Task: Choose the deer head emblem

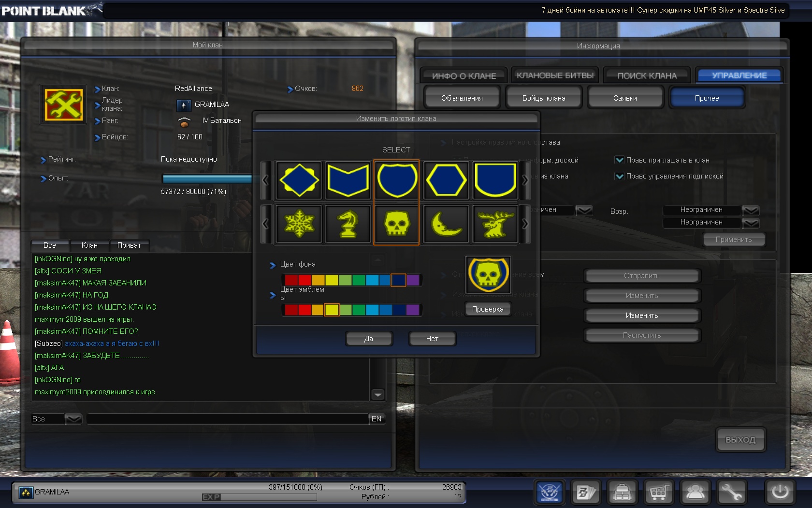Action: [x=495, y=224]
